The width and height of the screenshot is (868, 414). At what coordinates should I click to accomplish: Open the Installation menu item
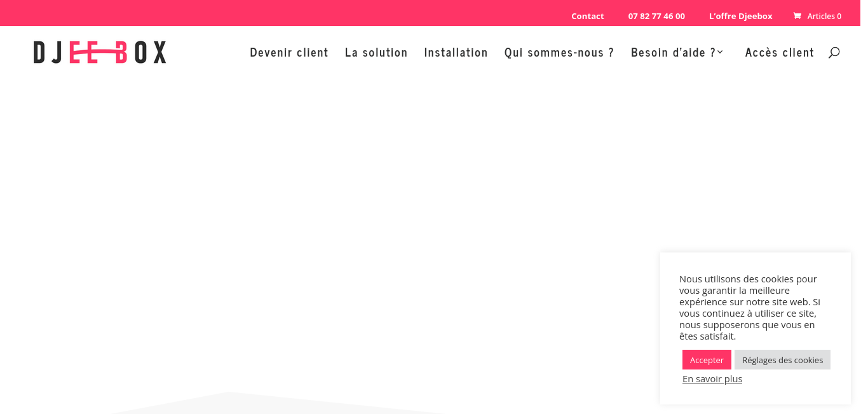click(456, 52)
